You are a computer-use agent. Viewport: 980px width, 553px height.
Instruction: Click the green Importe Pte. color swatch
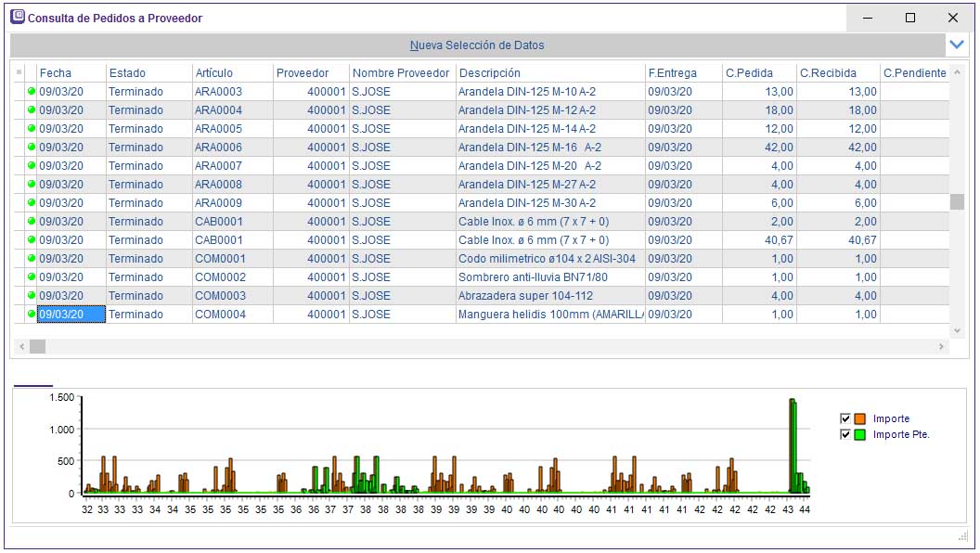(859, 434)
